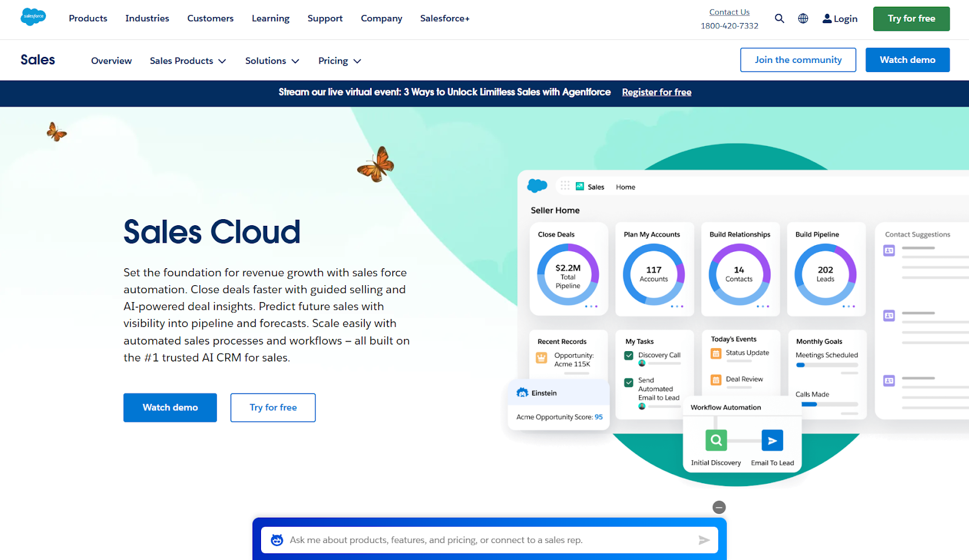The width and height of the screenshot is (969, 560).
Task: Click the Email To Lead send icon
Action: [x=772, y=440]
